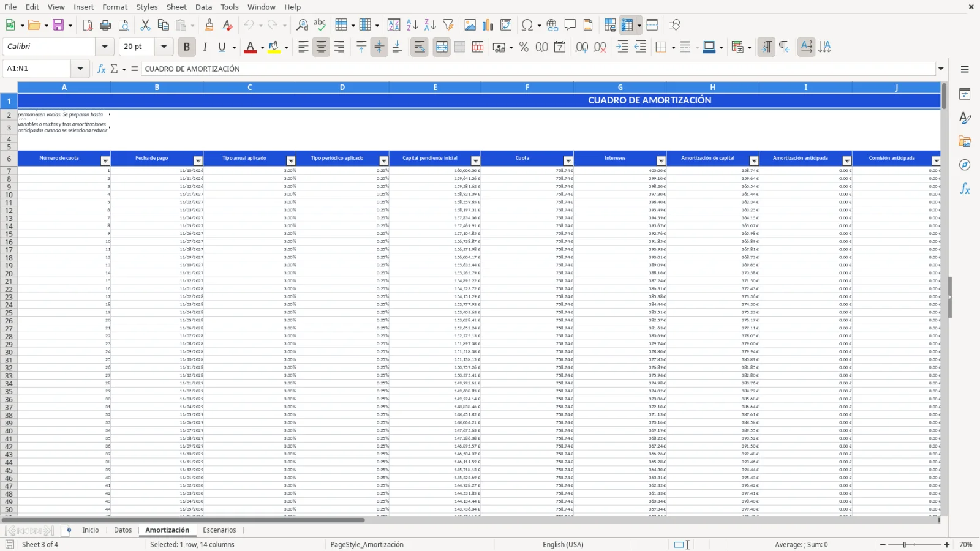Open the Gallery panel in the sidebar
Screen dimensions: 980x551
click(965, 141)
